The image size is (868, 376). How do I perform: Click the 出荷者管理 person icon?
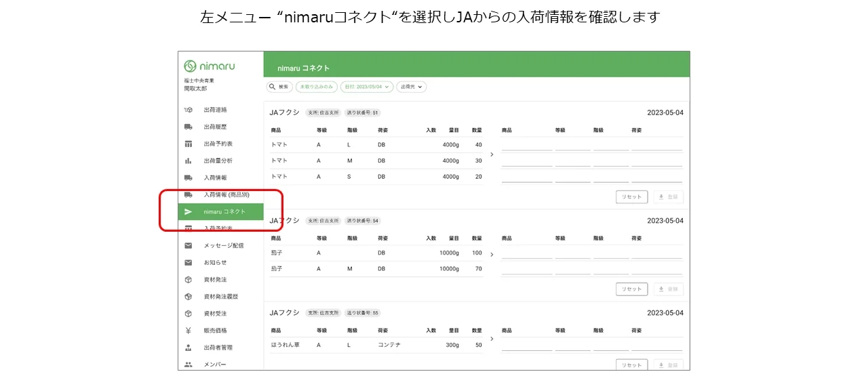[189, 348]
